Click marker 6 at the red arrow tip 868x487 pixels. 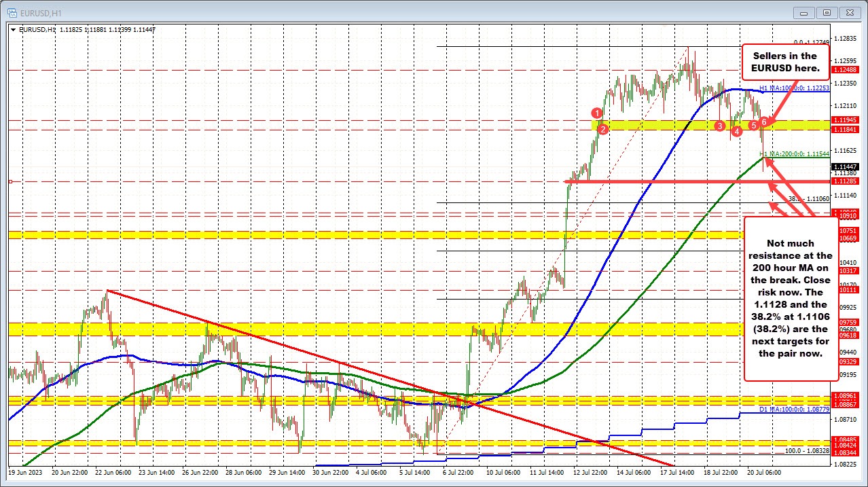pyautogui.click(x=764, y=122)
